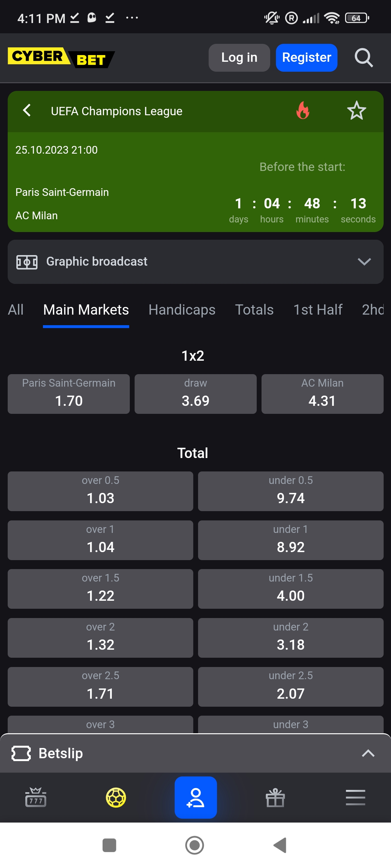The height and width of the screenshot is (868, 391).
Task: Tap the hot match flame icon
Action: [303, 110]
